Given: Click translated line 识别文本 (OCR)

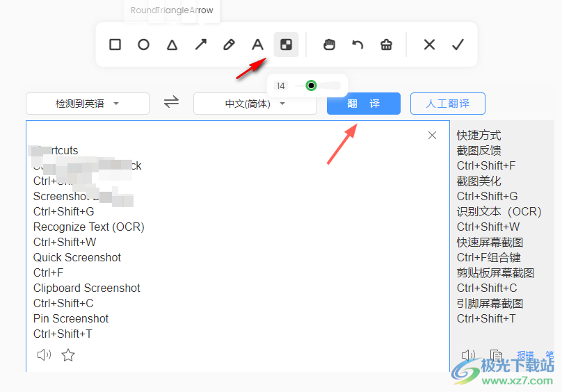Looking at the screenshot, I should [499, 211].
